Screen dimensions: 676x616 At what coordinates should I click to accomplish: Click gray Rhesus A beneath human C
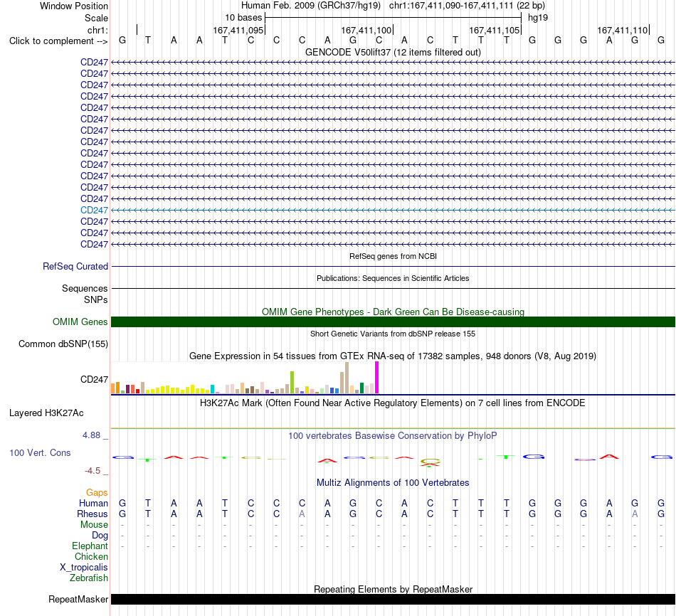302,514
